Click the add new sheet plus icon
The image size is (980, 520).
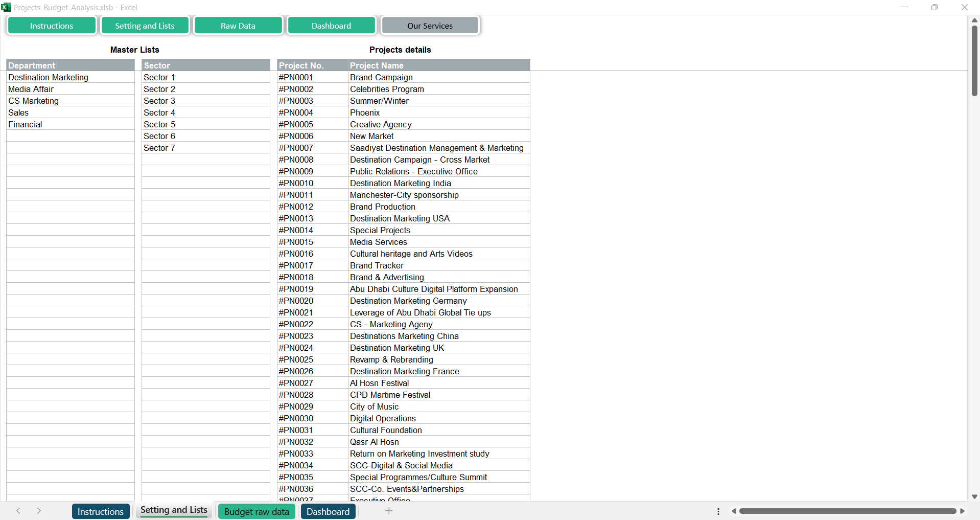389,511
